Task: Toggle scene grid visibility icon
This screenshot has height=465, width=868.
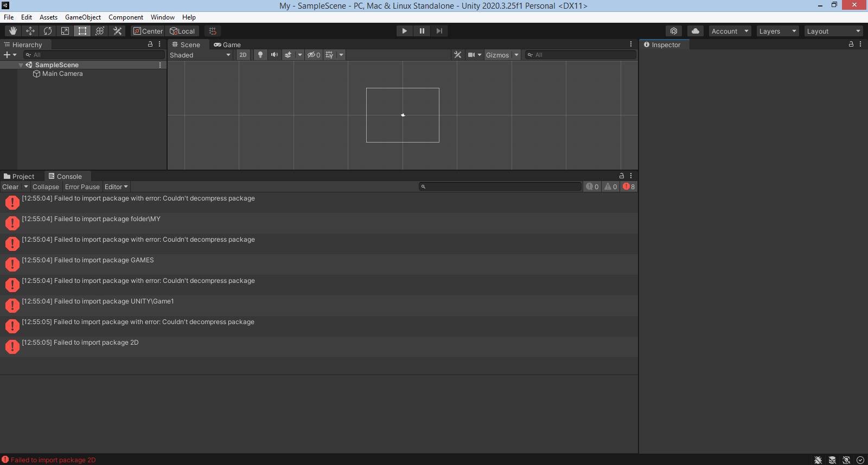Action: tap(330, 55)
